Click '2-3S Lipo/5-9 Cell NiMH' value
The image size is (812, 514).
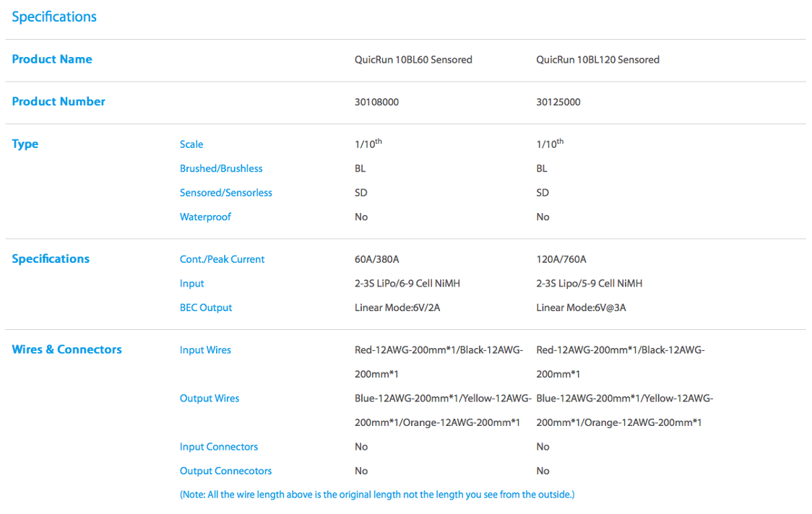click(589, 284)
